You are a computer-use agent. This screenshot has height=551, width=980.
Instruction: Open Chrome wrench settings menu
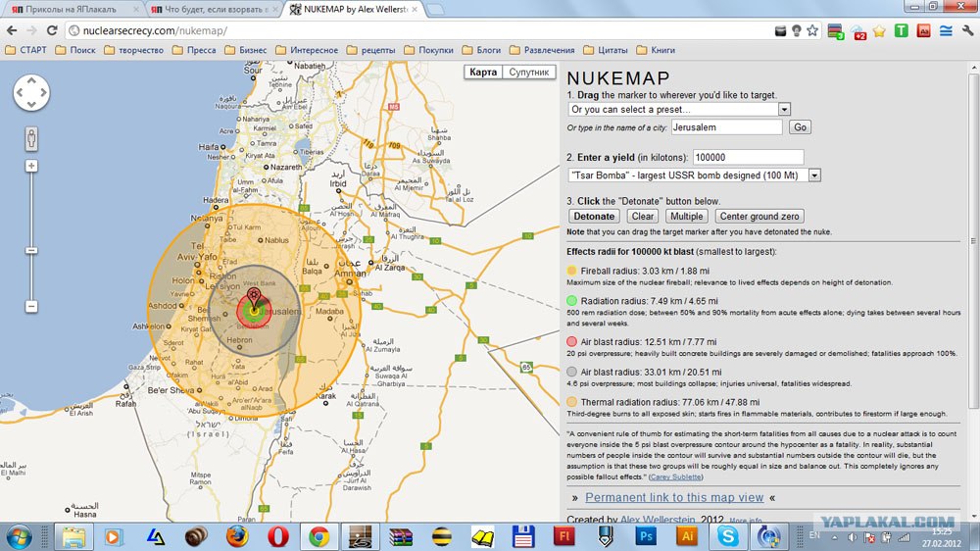(x=967, y=30)
